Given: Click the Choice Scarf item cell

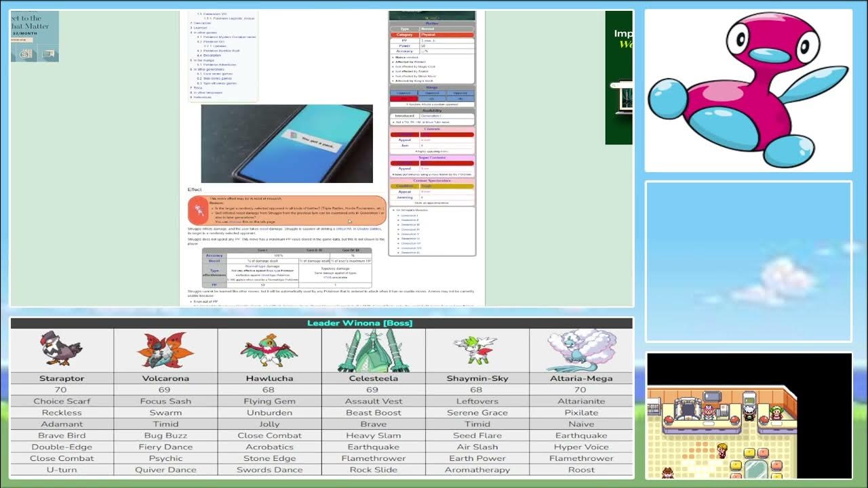Looking at the screenshot, I should pos(62,401).
